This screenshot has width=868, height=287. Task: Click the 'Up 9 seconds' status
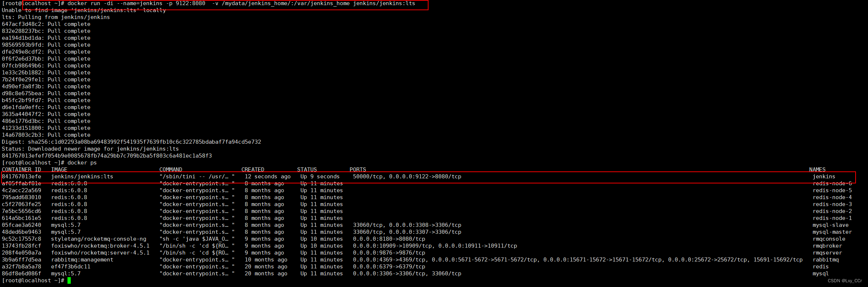pos(320,177)
